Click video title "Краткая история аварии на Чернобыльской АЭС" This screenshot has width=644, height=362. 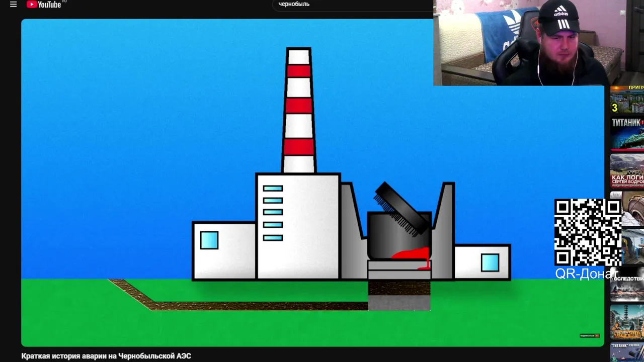click(x=106, y=356)
